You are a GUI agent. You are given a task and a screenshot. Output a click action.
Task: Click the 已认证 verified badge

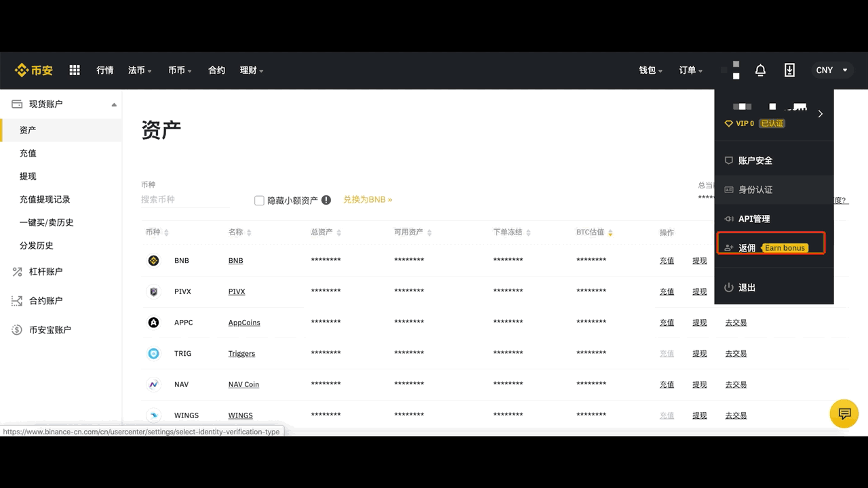click(772, 123)
